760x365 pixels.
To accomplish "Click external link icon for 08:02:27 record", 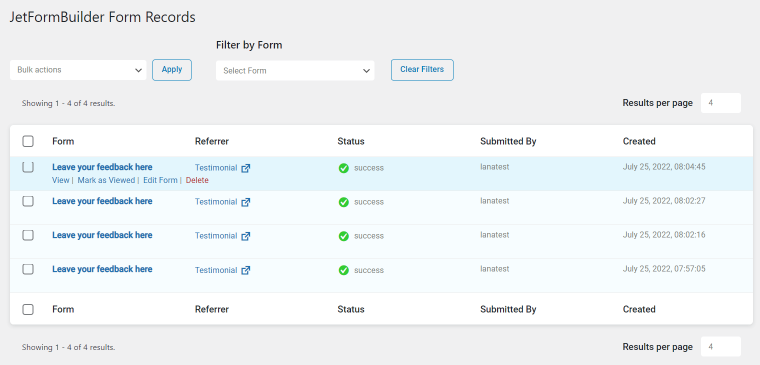I will [246, 202].
